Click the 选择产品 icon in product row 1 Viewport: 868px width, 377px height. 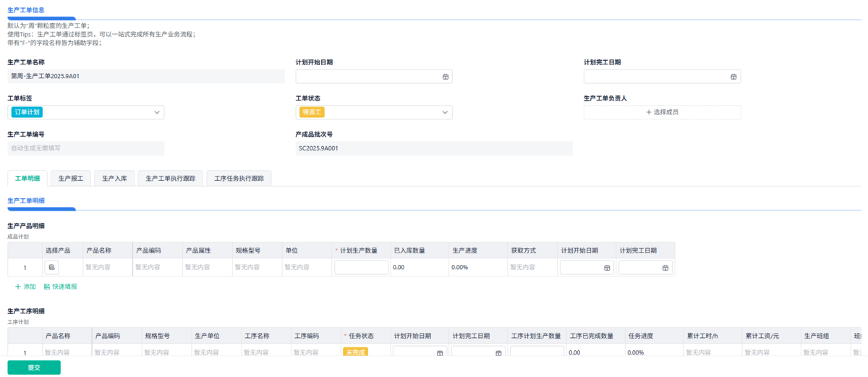coord(51,268)
